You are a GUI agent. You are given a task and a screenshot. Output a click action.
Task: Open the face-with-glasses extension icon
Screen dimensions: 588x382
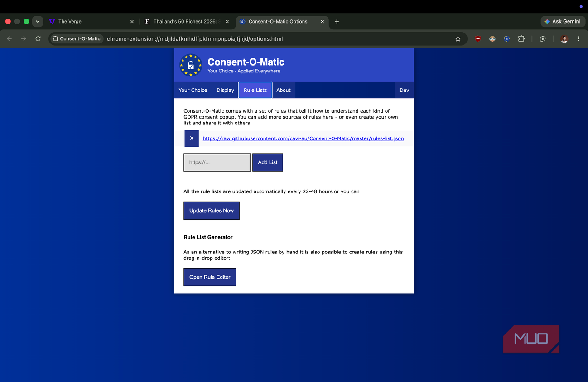[x=492, y=39]
